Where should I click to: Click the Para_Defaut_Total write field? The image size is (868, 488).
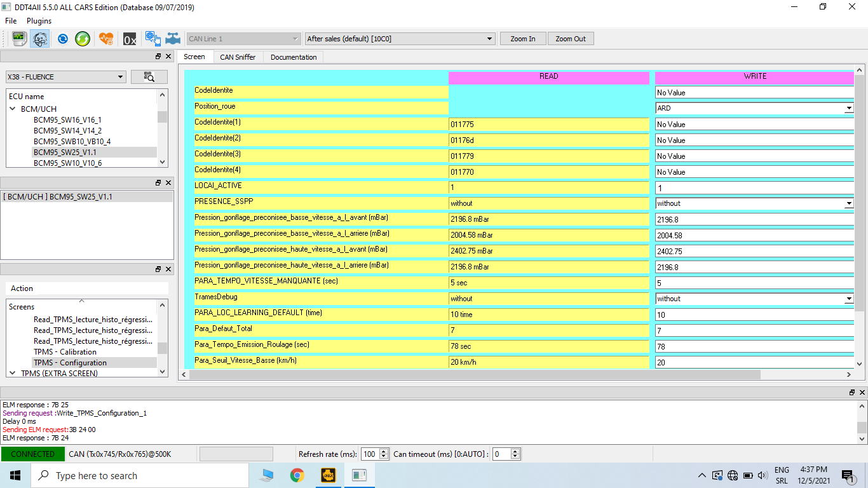(754, 331)
